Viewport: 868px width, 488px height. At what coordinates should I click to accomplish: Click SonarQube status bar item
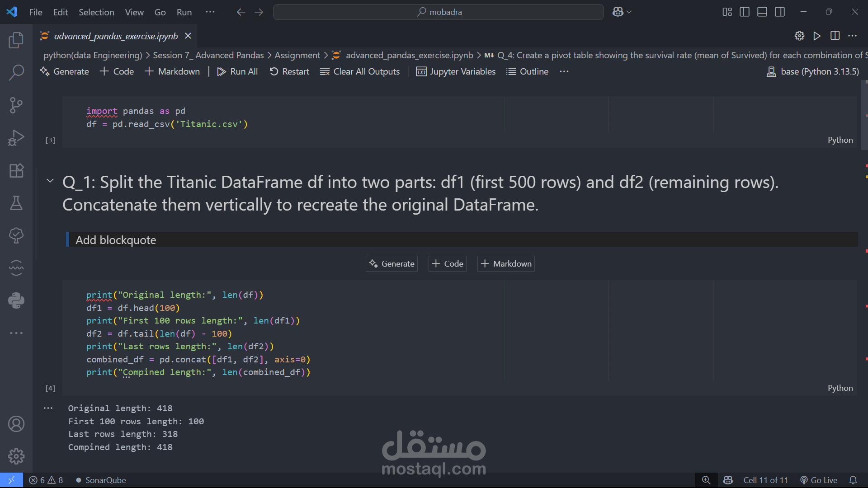point(100,480)
